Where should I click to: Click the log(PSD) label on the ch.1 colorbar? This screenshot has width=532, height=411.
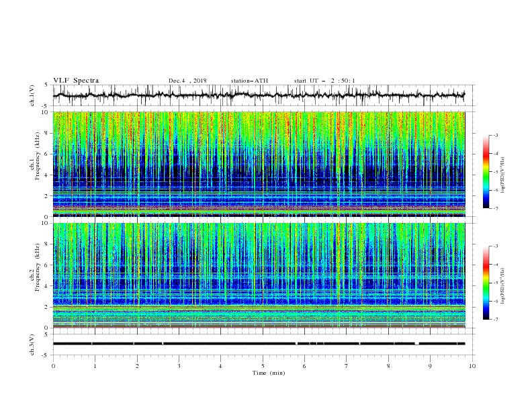click(502, 175)
